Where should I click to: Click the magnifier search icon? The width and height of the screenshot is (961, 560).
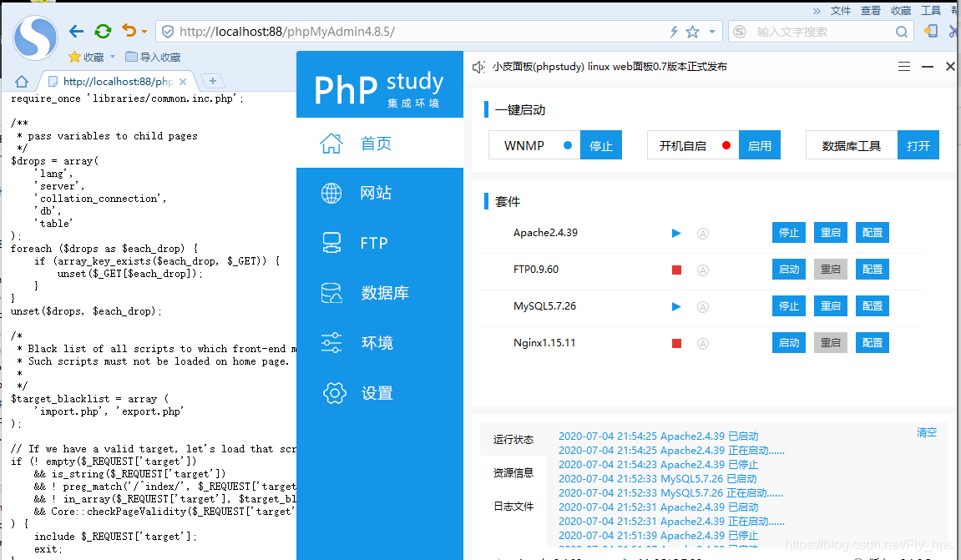(x=902, y=32)
